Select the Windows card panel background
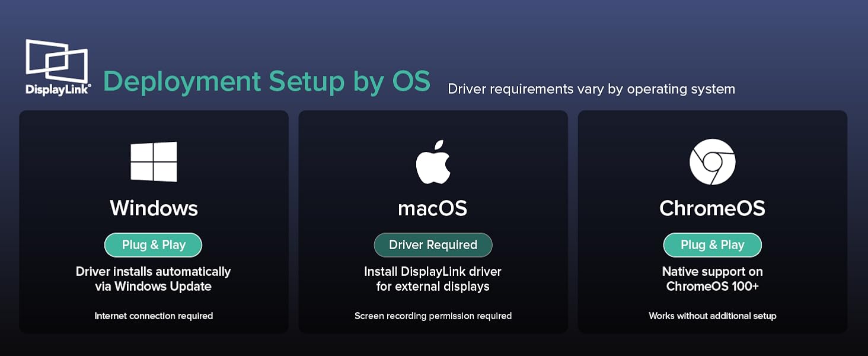 [x=154, y=221]
